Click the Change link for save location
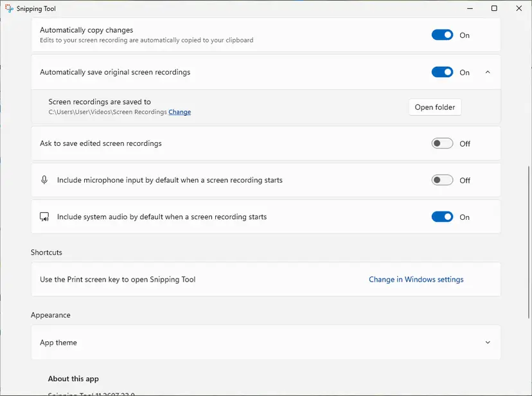Image resolution: width=532 pixels, height=396 pixels. click(179, 112)
